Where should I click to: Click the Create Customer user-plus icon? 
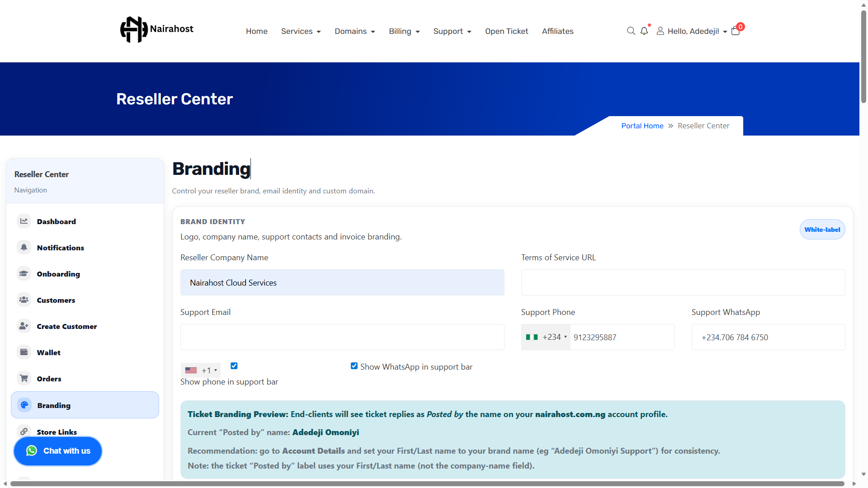point(24,326)
